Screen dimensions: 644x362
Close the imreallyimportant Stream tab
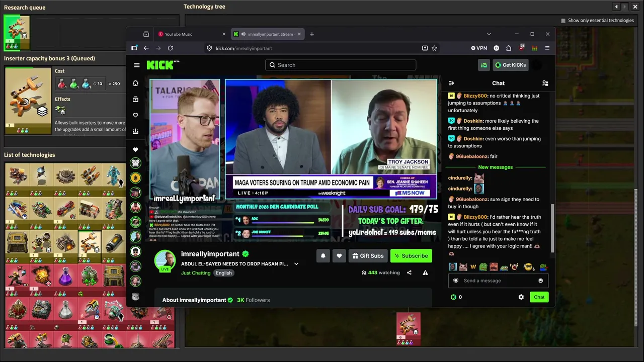pyautogui.click(x=299, y=34)
